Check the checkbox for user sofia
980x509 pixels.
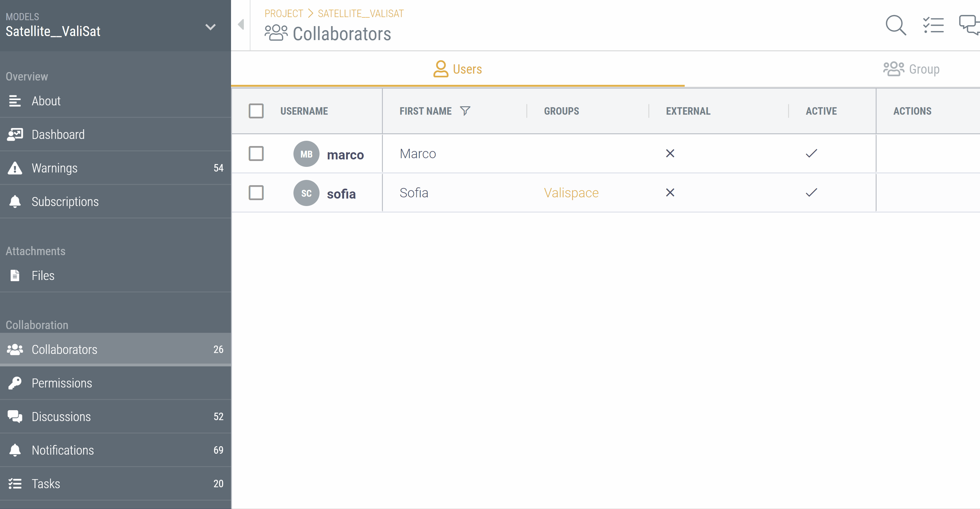click(x=256, y=193)
